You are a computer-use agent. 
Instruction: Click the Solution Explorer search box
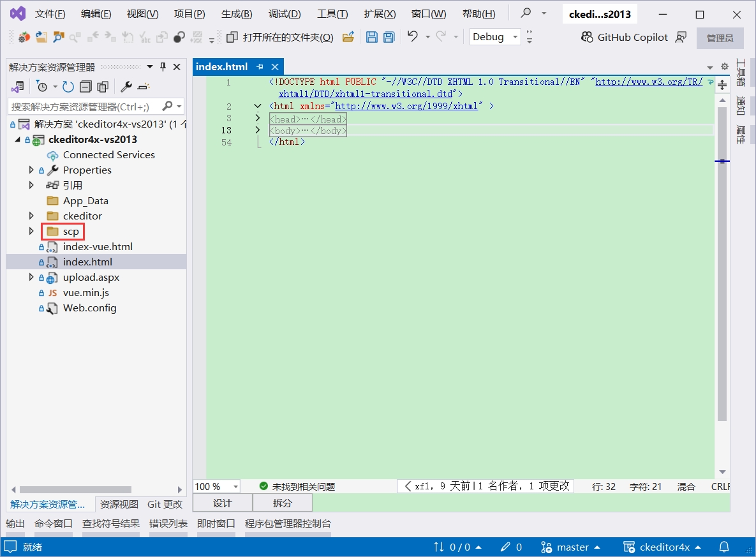pos(83,106)
